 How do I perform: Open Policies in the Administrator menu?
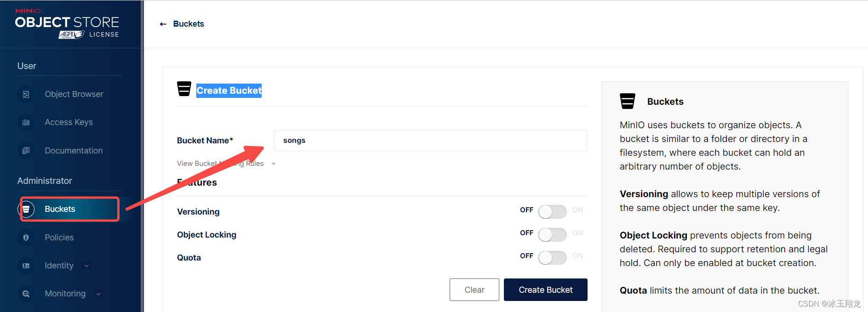tap(59, 238)
